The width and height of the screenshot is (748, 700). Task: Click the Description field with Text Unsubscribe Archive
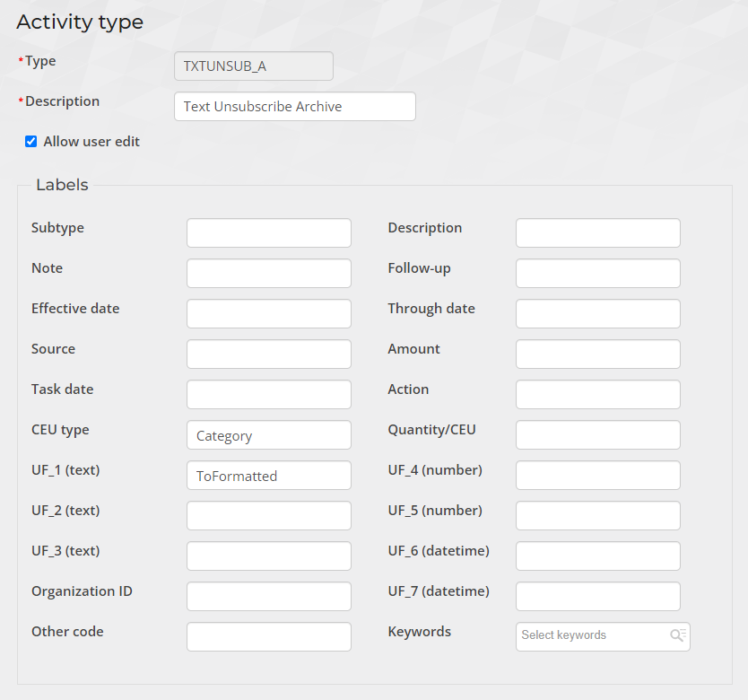[x=294, y=106]
